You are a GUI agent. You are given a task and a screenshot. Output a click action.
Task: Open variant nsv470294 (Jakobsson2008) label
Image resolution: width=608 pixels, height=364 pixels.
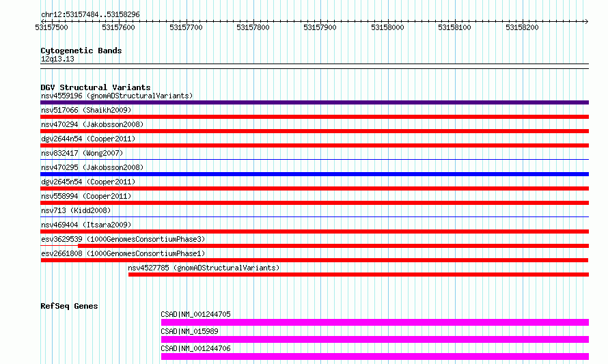[92, 124]
